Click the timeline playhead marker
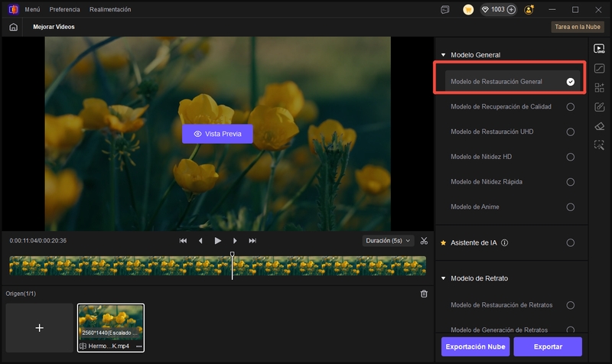The width and height of the screenshot is (612, 364). point(233,255)
